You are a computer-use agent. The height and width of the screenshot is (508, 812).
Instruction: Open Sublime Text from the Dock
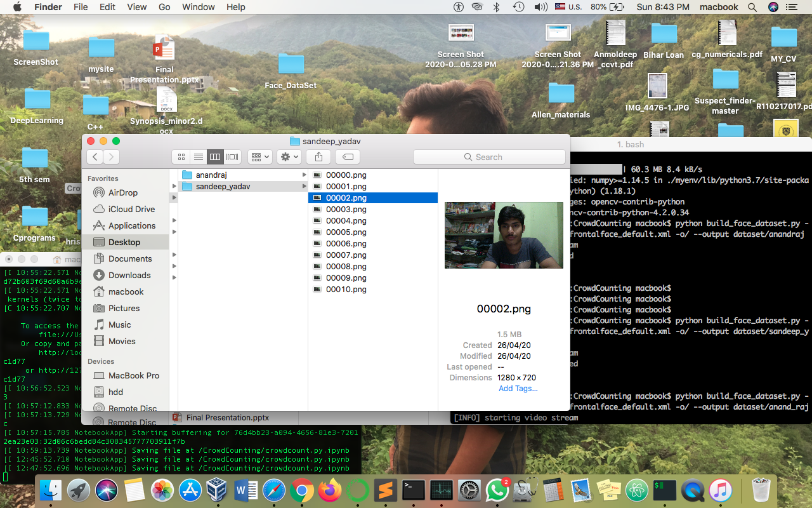click(x=385, y=490)
